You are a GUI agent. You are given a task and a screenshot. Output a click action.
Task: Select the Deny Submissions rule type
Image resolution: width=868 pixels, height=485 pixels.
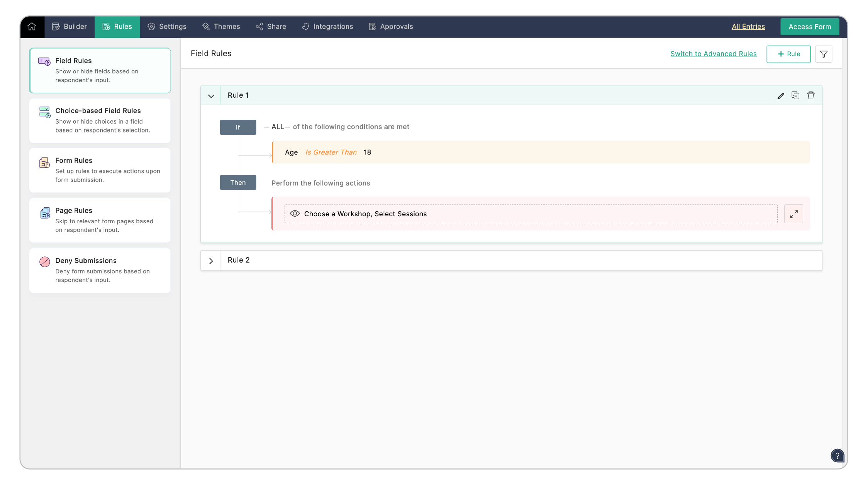[100, 270]
